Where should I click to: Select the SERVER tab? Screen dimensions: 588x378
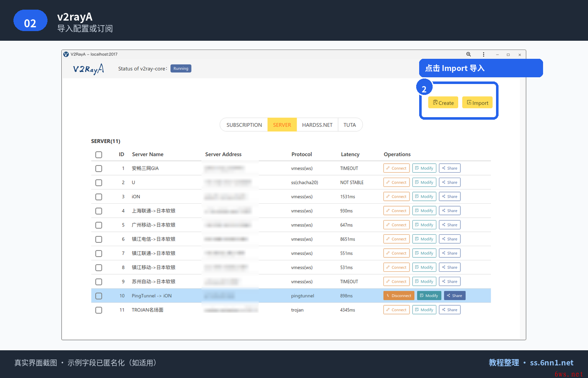[282, 125]
